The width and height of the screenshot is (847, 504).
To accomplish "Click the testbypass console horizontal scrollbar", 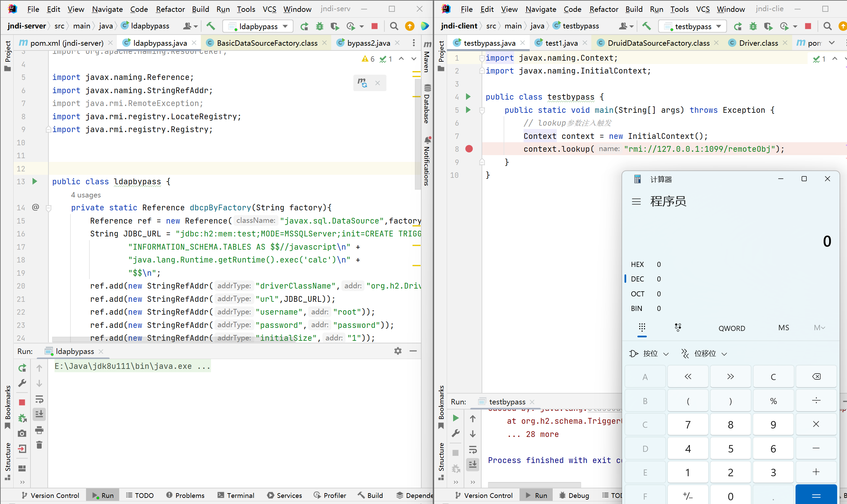I will 534,484.
